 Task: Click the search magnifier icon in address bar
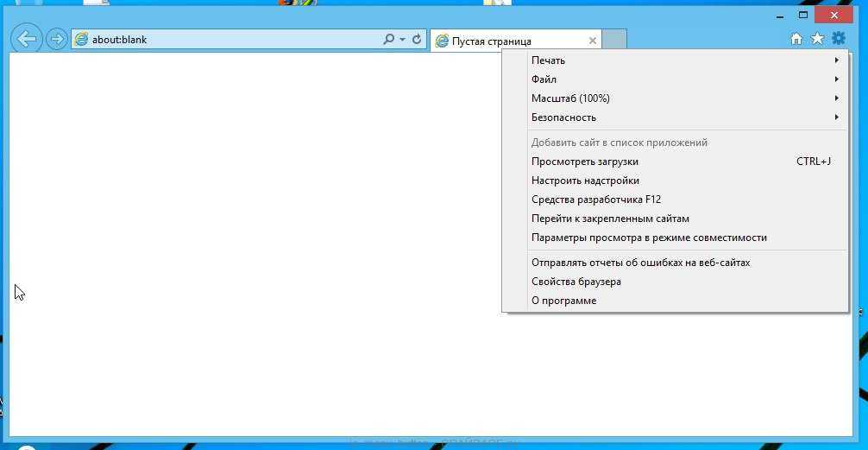point(389,40)
